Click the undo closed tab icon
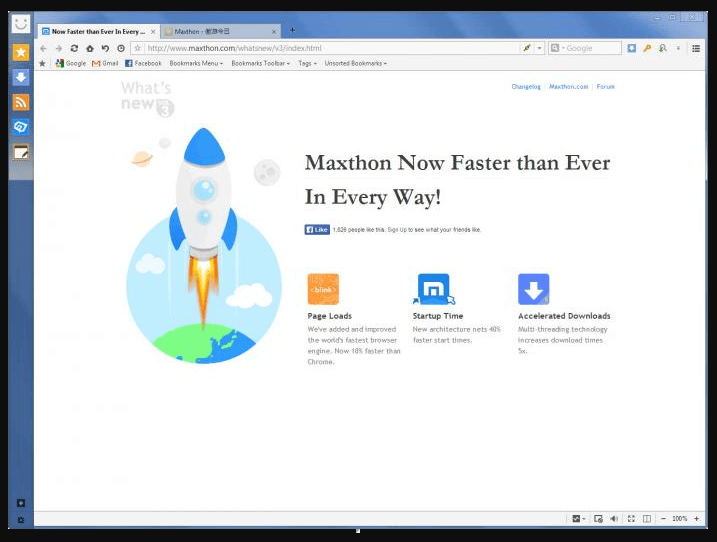 click(105, 48)
